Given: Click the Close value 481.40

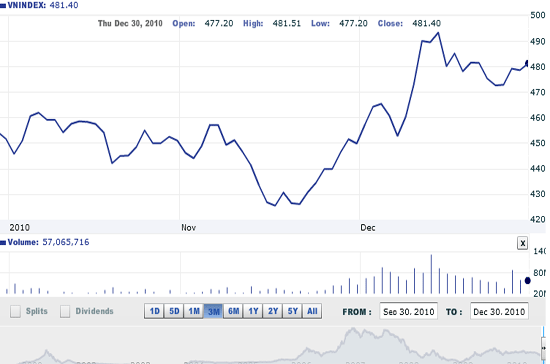Looking at the screenshot, I should tap(427, 23).
